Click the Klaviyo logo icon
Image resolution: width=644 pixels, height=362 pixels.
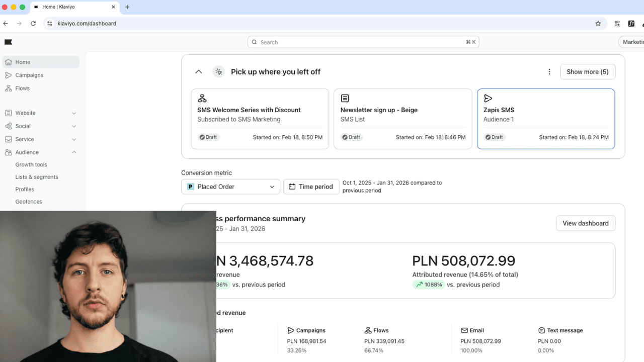(8, 42)
